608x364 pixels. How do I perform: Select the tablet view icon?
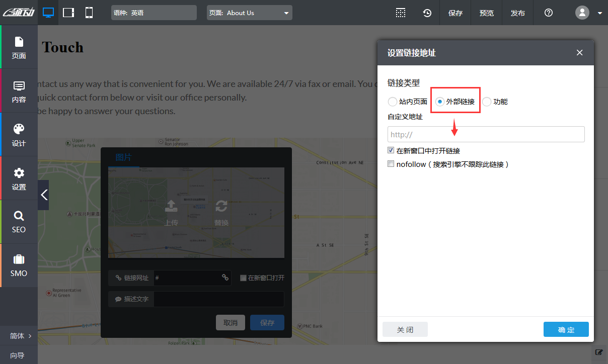click(x=68, y=13)
